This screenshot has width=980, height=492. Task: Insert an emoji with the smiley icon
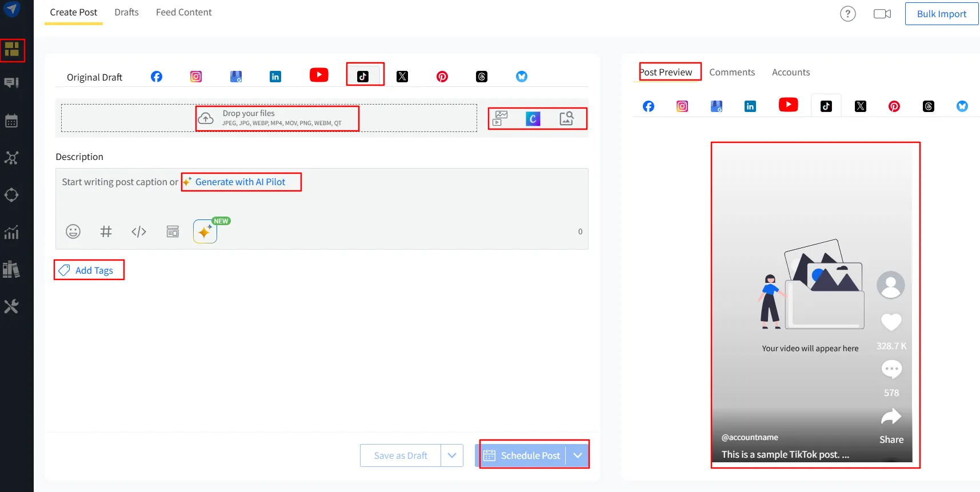pos(73,231)
